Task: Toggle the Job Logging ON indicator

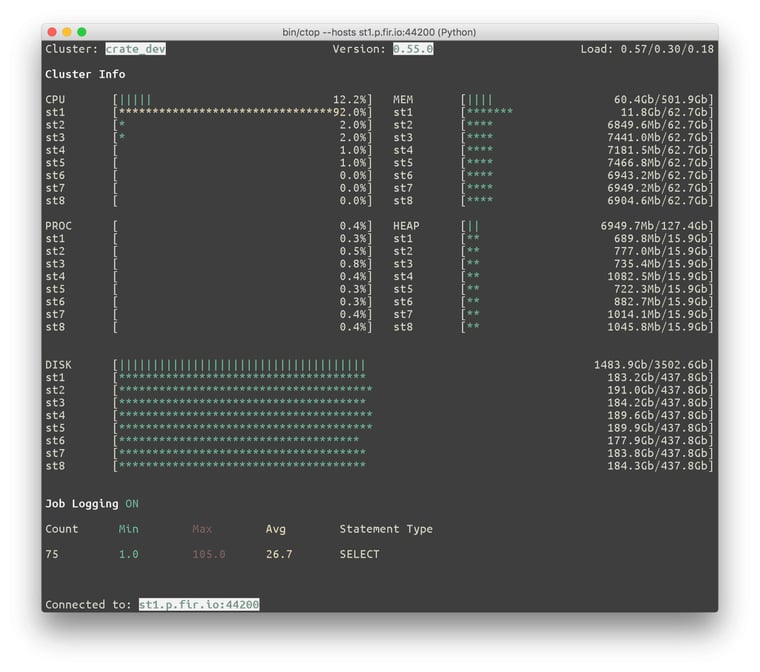Action: 132,504
